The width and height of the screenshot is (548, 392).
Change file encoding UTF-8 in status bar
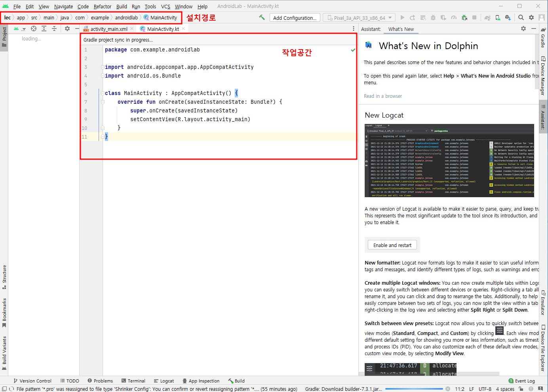click(x=485, y=389)
